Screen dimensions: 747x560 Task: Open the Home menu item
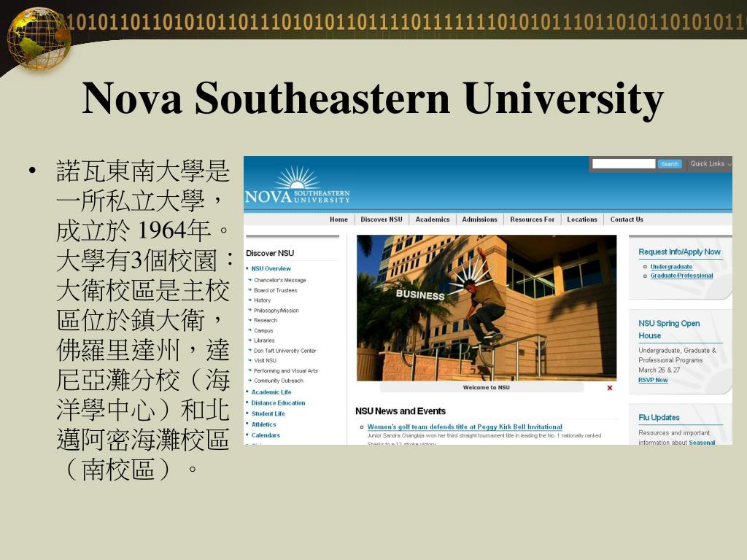click(338, 219)
